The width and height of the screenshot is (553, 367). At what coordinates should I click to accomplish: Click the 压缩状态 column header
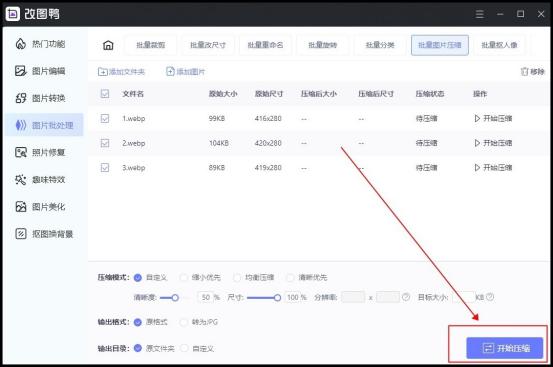430,94
